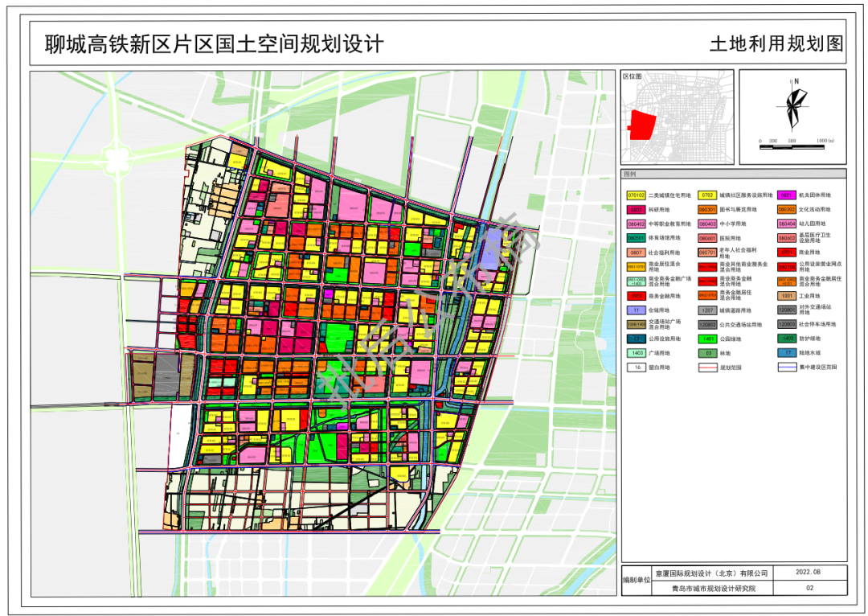
Task: Select the 科研用地 (0802) magenta legend swatch
Action: [x=636, y=210]
